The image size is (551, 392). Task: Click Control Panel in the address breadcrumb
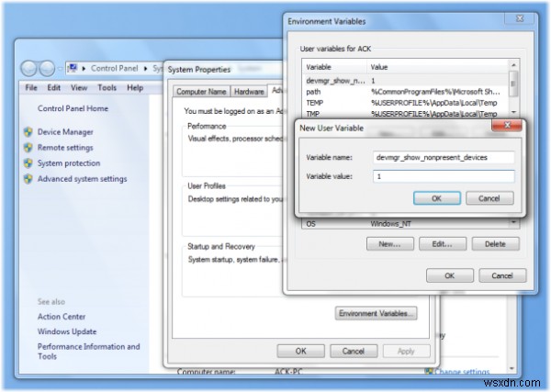click(114, 68)
